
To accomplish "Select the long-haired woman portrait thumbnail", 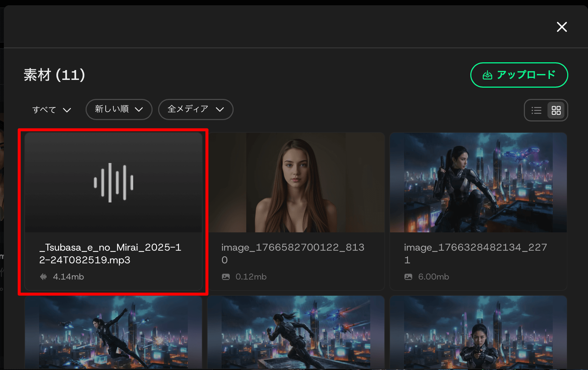I will click(296, 182).
